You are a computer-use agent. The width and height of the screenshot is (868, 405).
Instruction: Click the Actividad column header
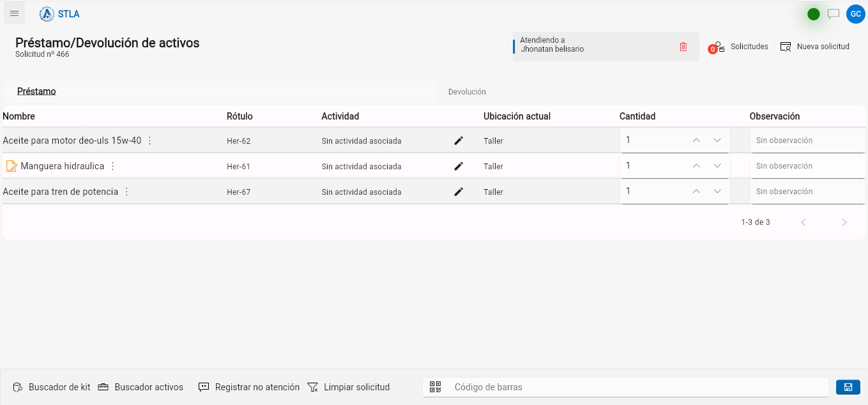pyautogui.click(x=340, y=116)
